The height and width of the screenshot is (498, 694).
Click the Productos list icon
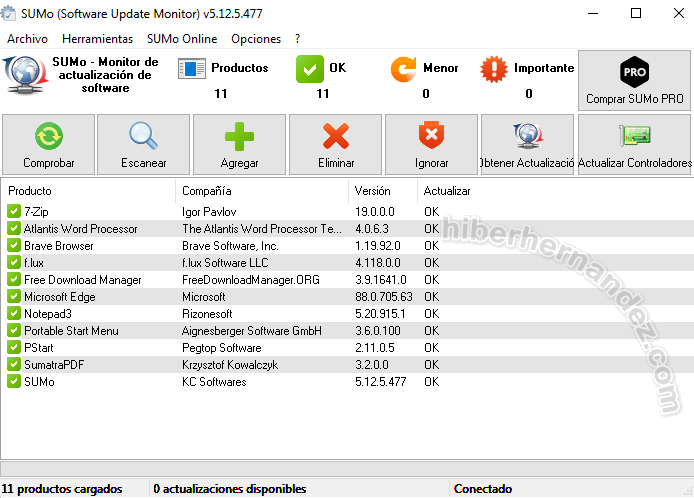[192, 69]
